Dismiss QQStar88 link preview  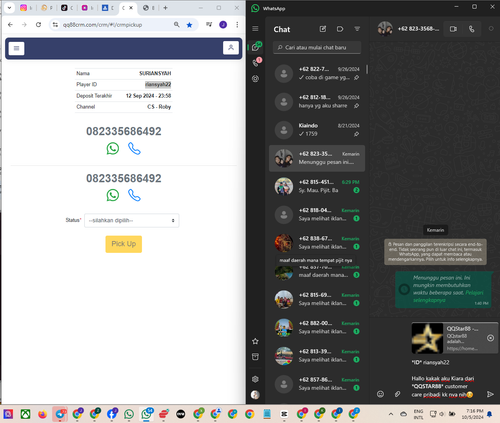point(490,338)
